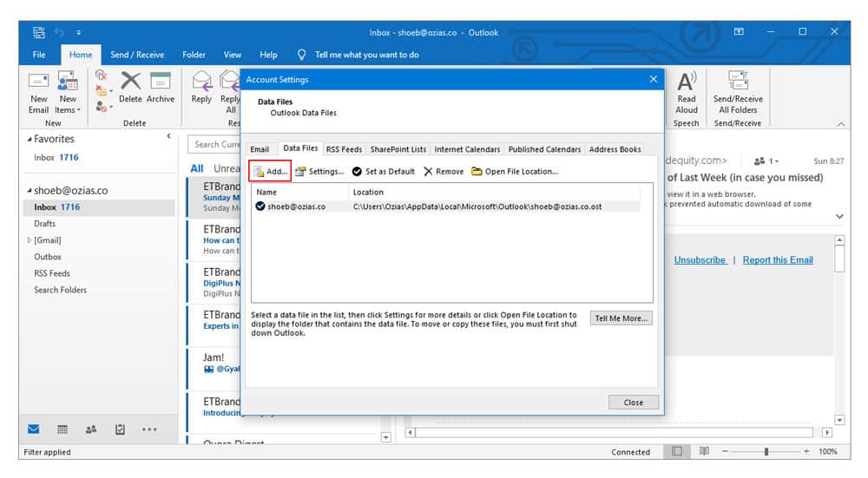Image resolution: width=868 pixels, height=478 pixels.
Task: Switch to Internet Calendars tab
Action: click(x=467, y=149)
